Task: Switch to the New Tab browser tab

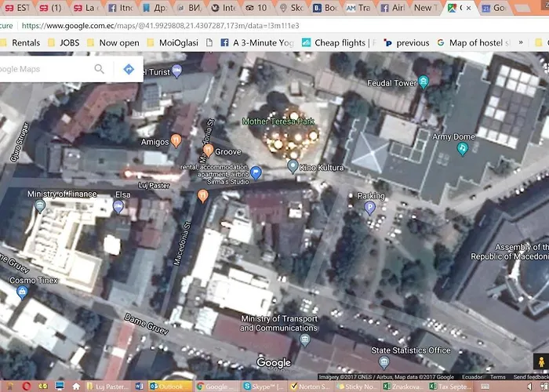Action: point(424,8)
